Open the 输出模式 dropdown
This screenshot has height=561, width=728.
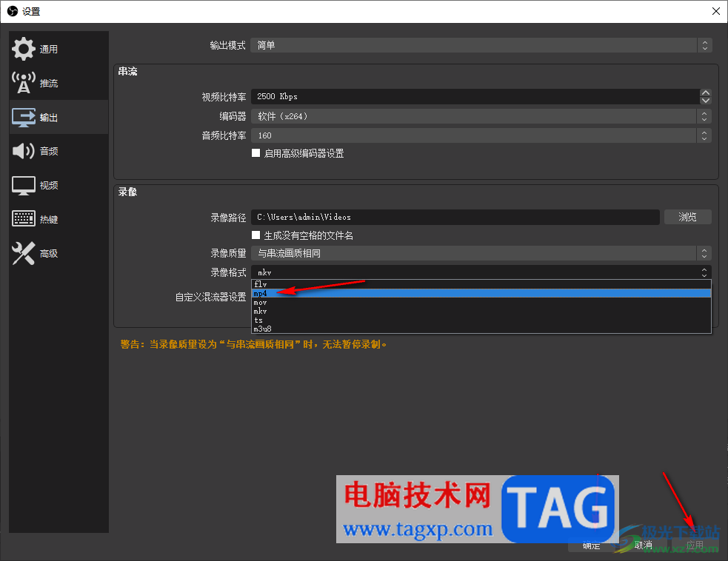[x=481, y=45]
